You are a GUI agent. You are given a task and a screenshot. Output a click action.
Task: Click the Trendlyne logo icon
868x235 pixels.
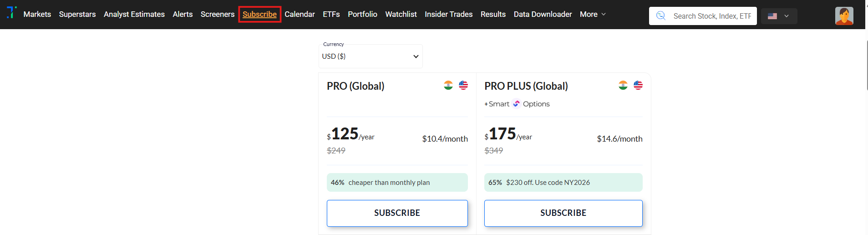click(x=12, y=12)
